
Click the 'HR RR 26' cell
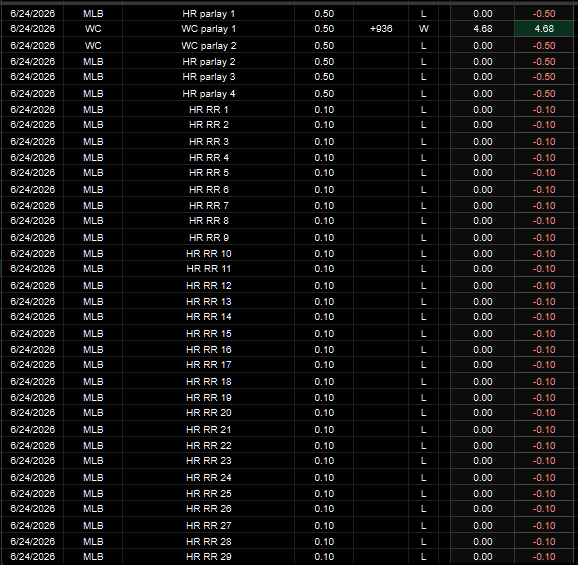209,509
